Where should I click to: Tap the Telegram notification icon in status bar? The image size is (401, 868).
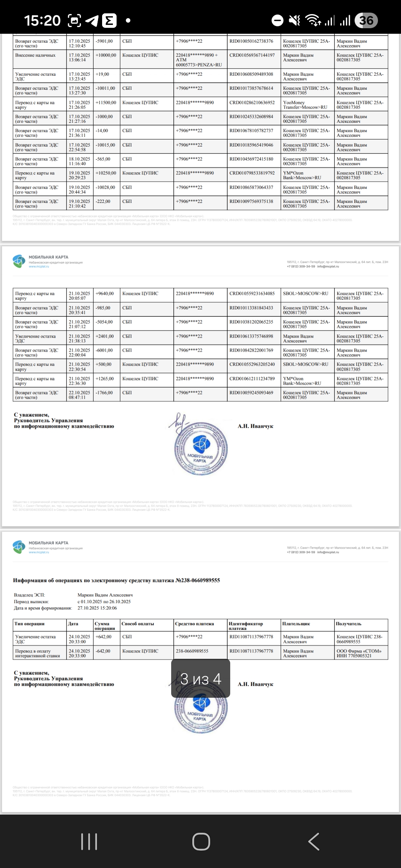click(92, 21)
